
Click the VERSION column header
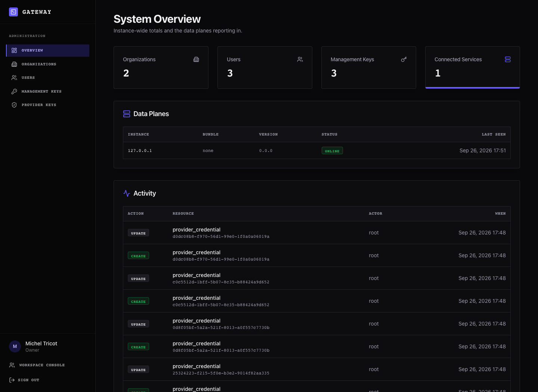pyautogui.click(x=268, y=134)
